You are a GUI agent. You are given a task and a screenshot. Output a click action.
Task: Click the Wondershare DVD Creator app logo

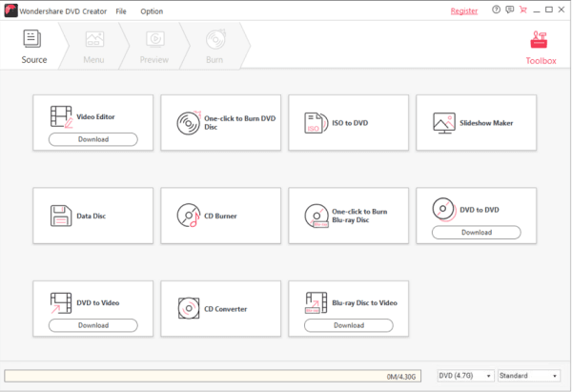tap(10, 10)
